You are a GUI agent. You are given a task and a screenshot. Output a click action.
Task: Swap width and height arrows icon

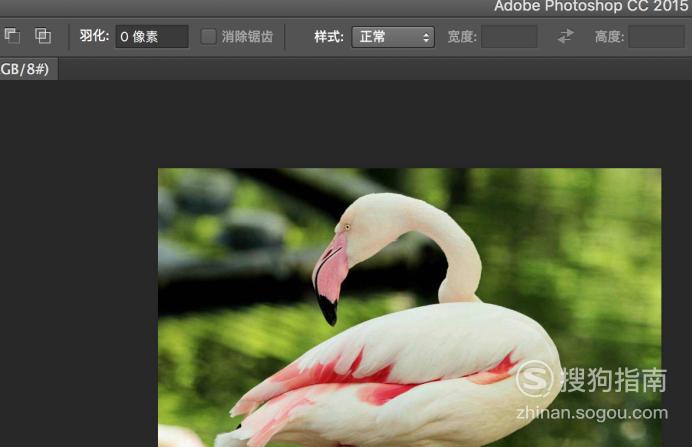tap(565, 36)
